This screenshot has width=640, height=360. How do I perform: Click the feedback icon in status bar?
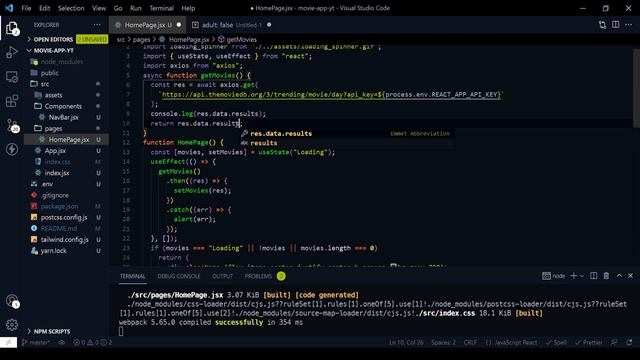pyautogui.click(x=614, y=342)
